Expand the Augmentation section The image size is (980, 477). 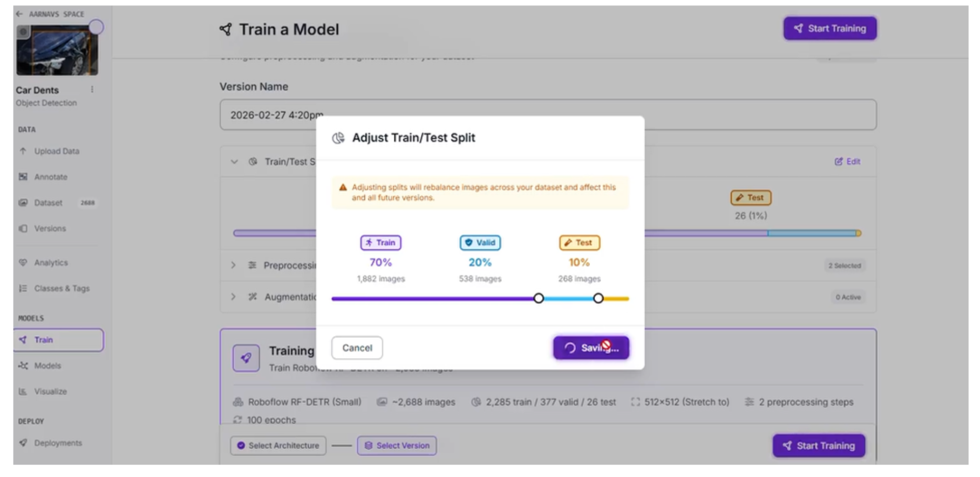tap(234, 297)
